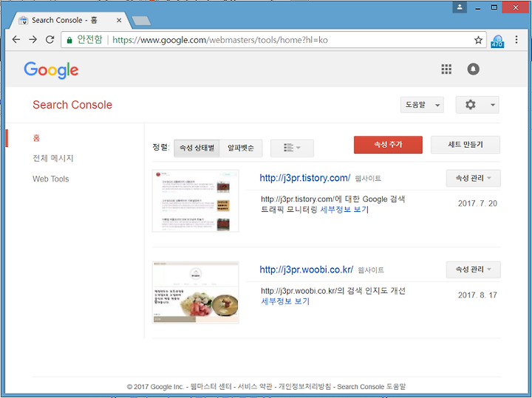Minimize the Chrome window
The width and height of the screenshot is (532, 398).
(x=478, y=7)
